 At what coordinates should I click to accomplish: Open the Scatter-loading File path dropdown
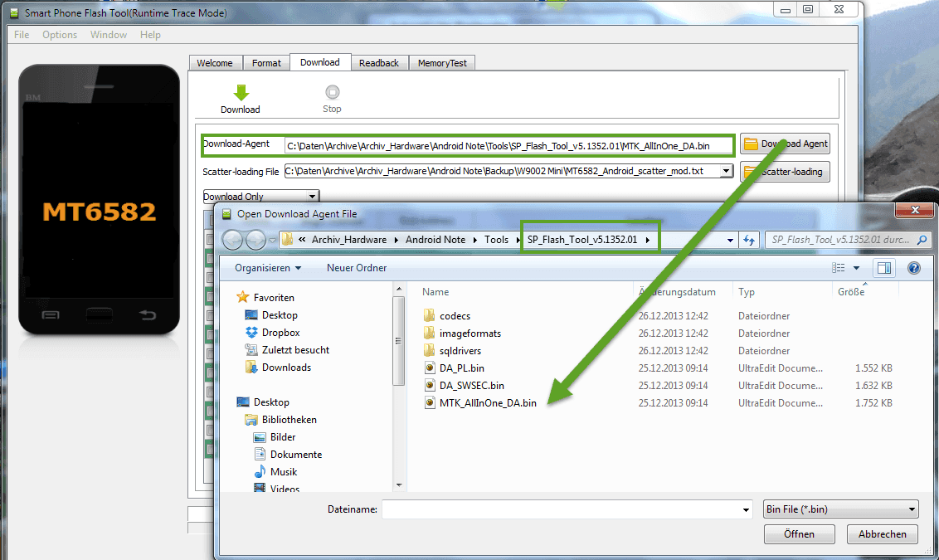click(x=727, y=171)
